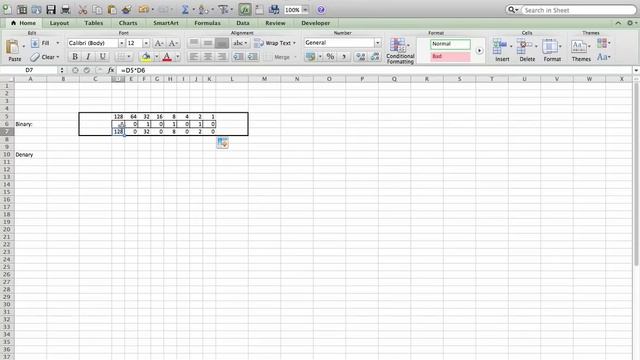Image resolution: width=640 pixels, height=360 pixels.
Task: Click the Fill down button
Action: pos(41,43)
